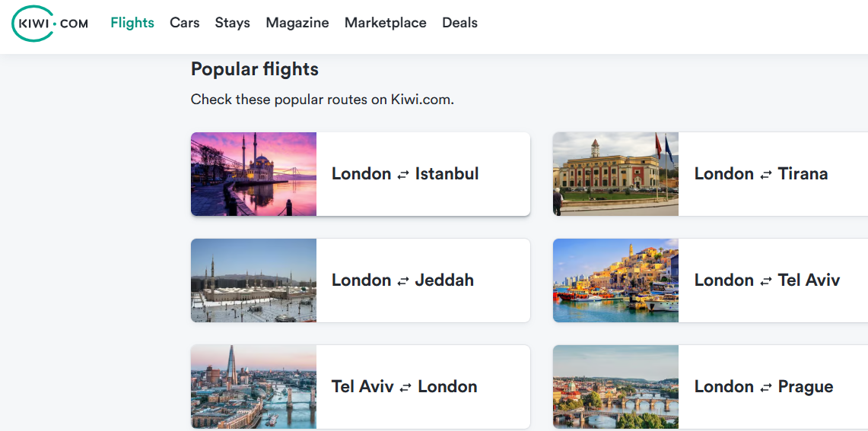868x431 pixels.
Task: Navigate to Marketplace
Action: (x=386, y=23)
